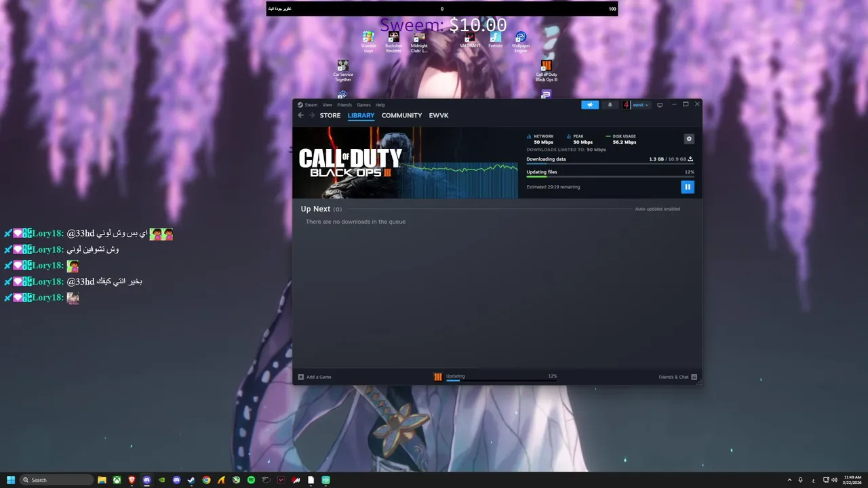Open the Games menu in Steam
Image resolution: width=868 pixels, height=488 pixels.
363,105
